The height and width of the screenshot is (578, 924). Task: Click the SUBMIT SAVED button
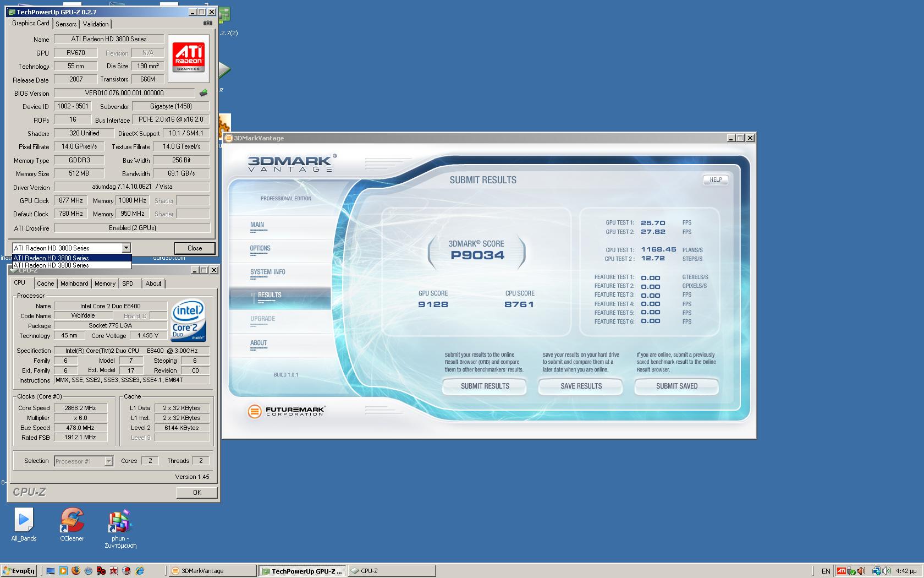tap(676, 386)
